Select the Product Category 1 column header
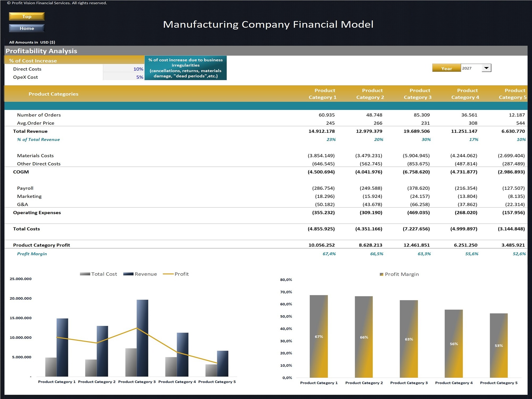532x399 pixels. click(322, 94)
